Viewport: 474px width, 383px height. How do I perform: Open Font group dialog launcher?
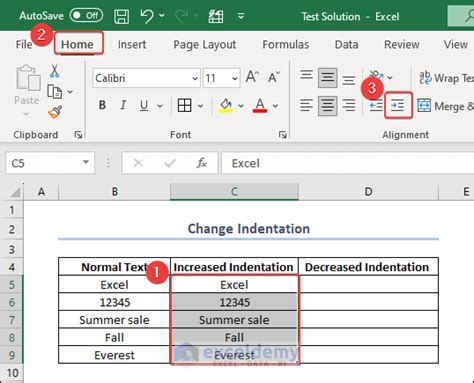point(283,134)
